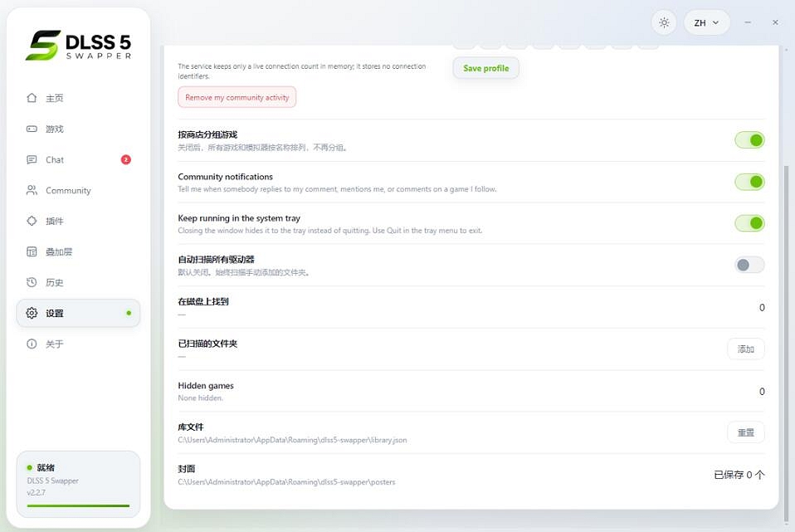Click the green progress bar under v2.2.7

coord(78,505)
